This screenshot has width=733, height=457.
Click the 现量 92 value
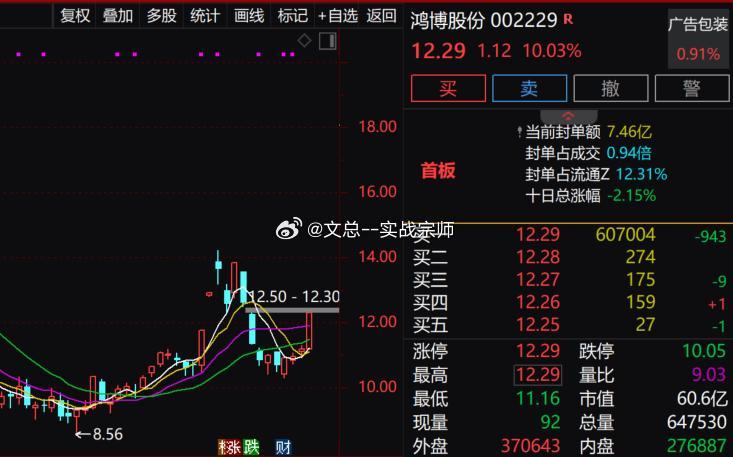click(x=550, y=422)
